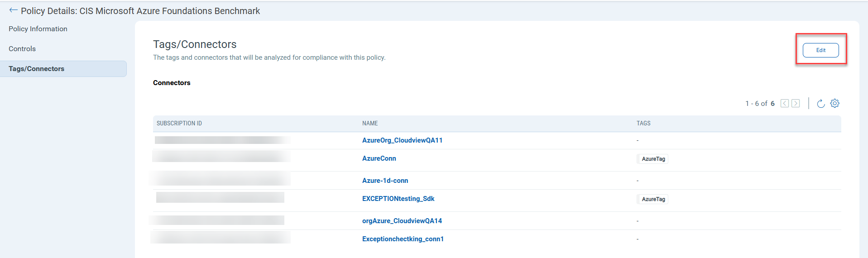Click the Edit button
The width and height of the screenshot is (868, 258).
(x=820, y=50)
